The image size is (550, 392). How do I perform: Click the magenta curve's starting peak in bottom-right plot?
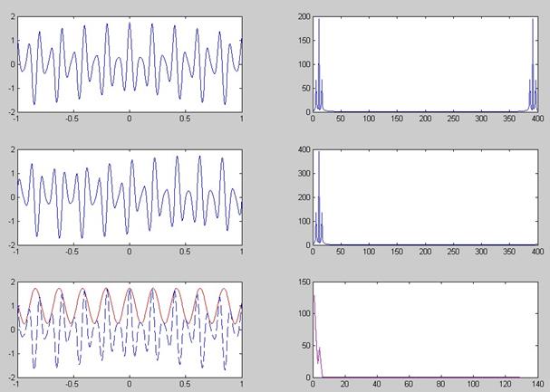(314, 296)
